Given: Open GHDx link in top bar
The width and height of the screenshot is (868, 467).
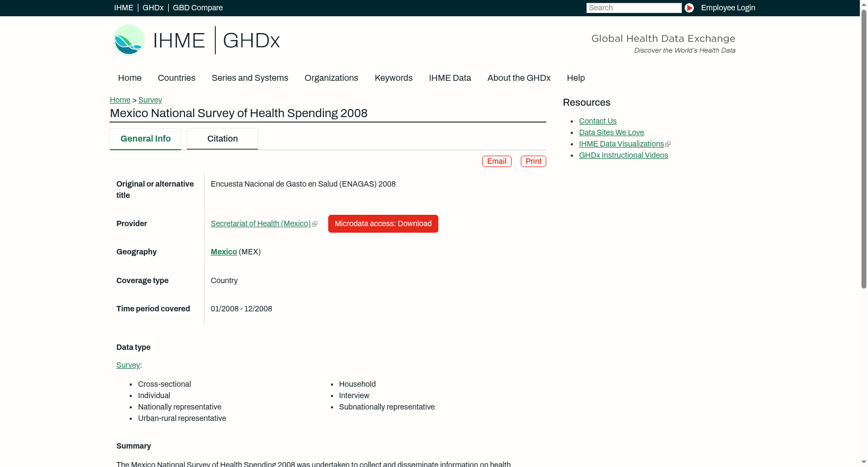Looking at the screenshot, I should click(153, 8).
